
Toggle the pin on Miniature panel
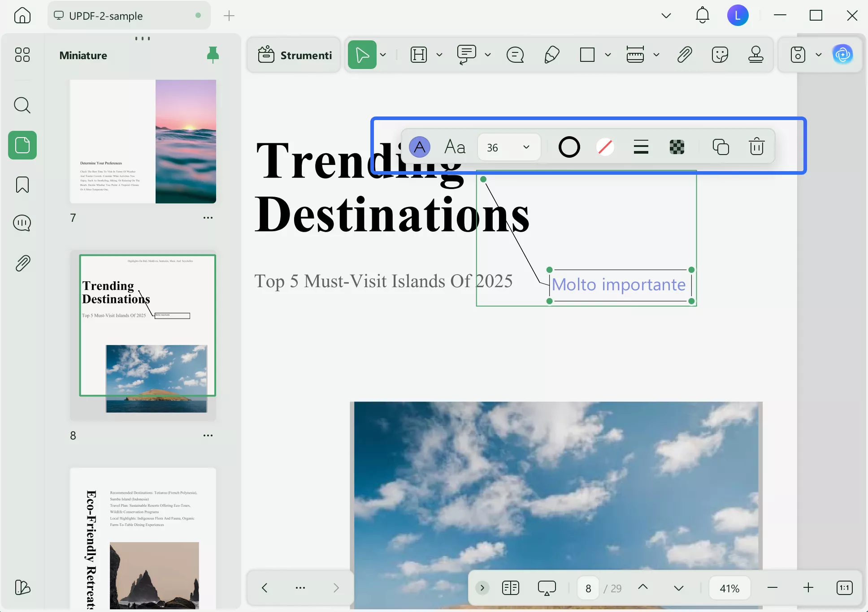point(213,55)
